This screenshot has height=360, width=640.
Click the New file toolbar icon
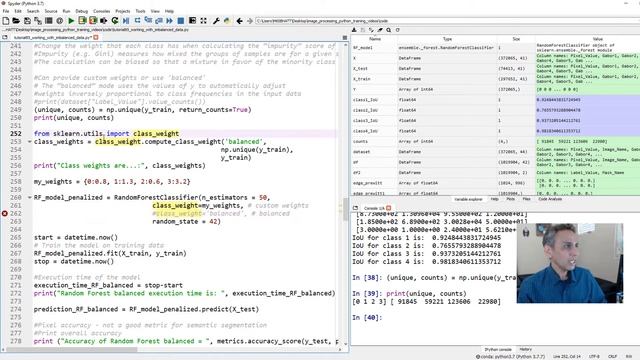coord(6,20)
